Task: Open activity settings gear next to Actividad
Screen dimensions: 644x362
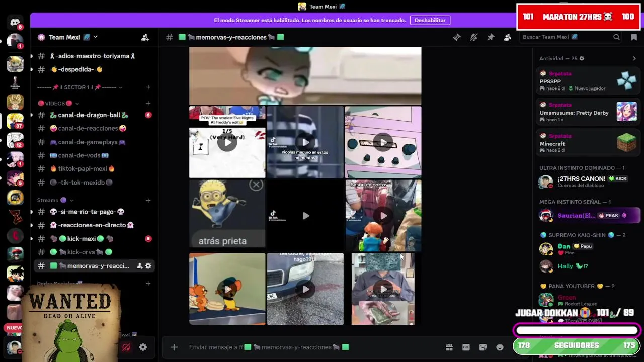Action: [582, 58]
